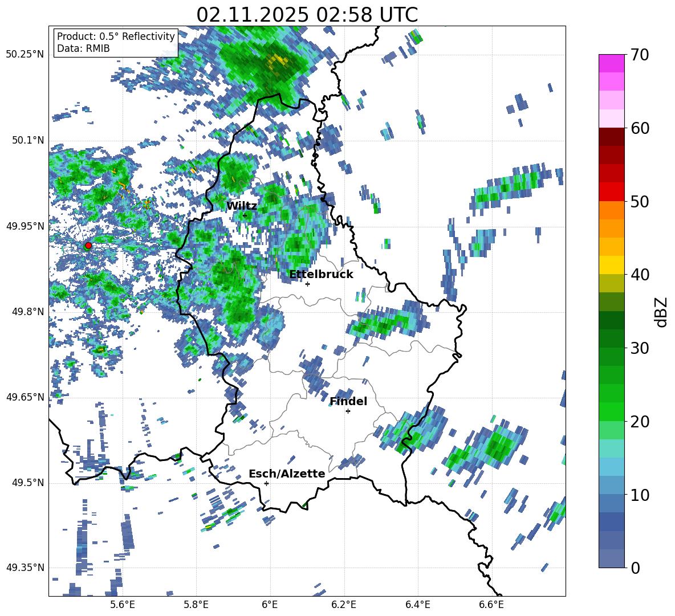Click the 49.5°N latitude label
This screenshot has height=616, width=675.
point(27,482)
